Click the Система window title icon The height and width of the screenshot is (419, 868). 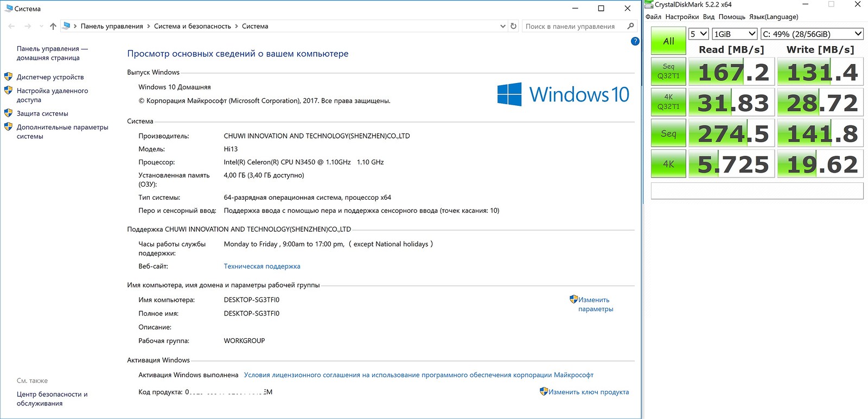(x=9, y=9)
